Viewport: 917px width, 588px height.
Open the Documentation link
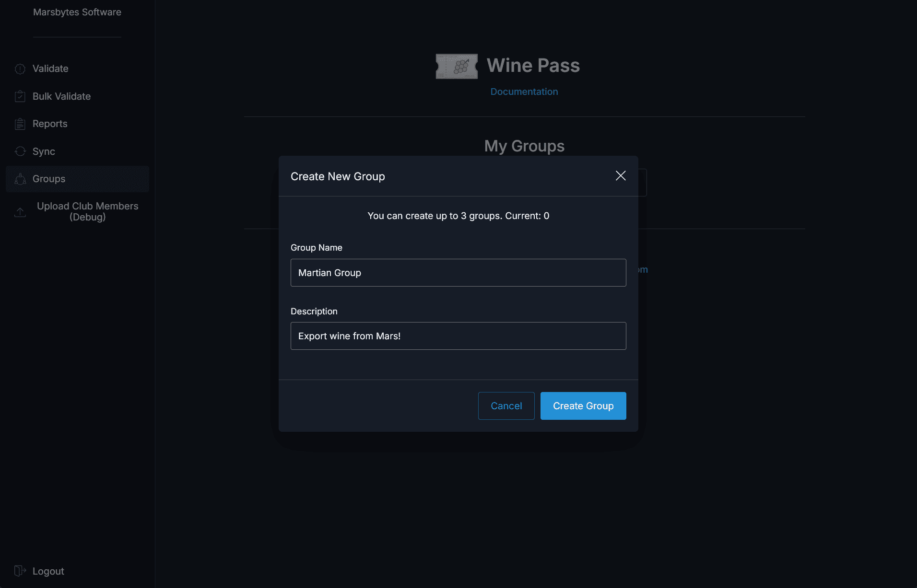[x=524, y=92]
